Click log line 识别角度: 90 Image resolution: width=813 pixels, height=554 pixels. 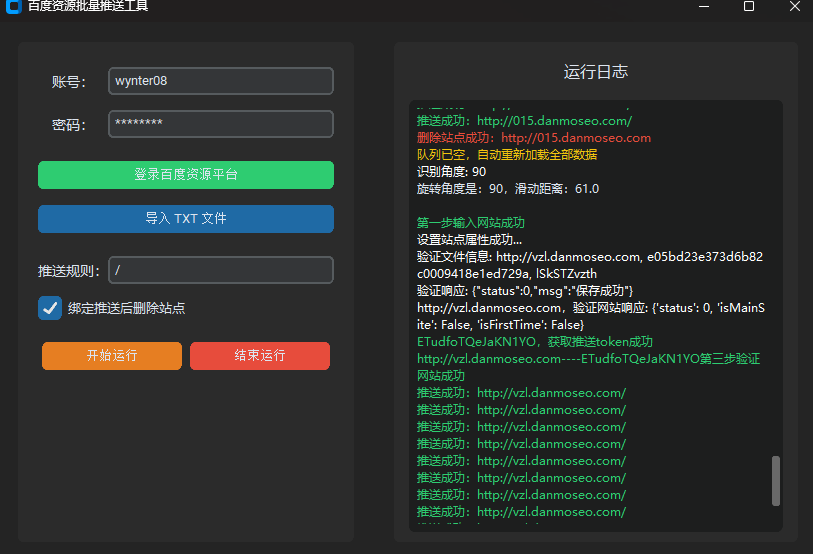pos(451,172)
